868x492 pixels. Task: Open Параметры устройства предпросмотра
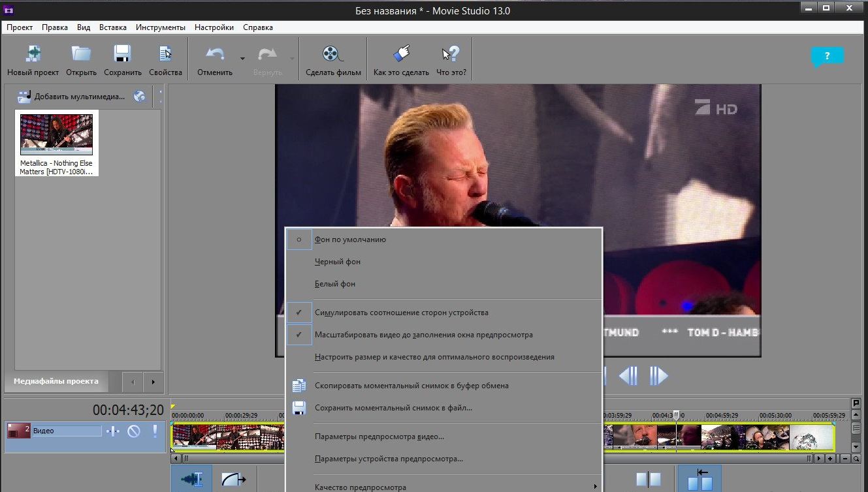click(x=443, y=459)
